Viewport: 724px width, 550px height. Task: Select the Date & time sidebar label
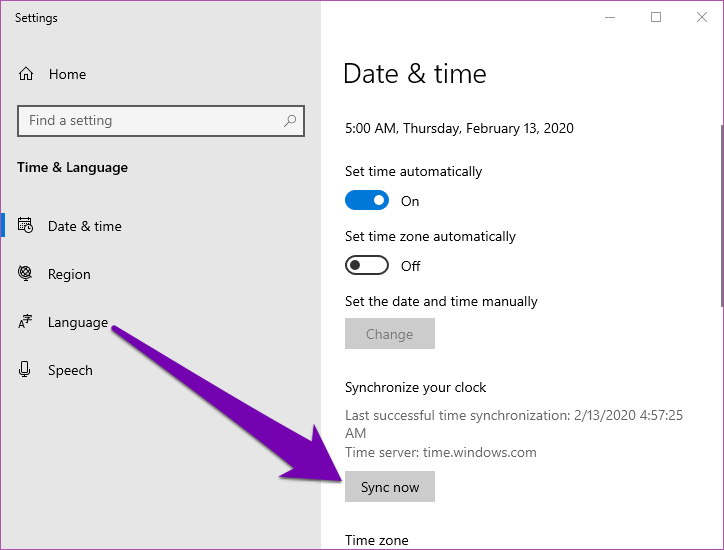(85, 226)
